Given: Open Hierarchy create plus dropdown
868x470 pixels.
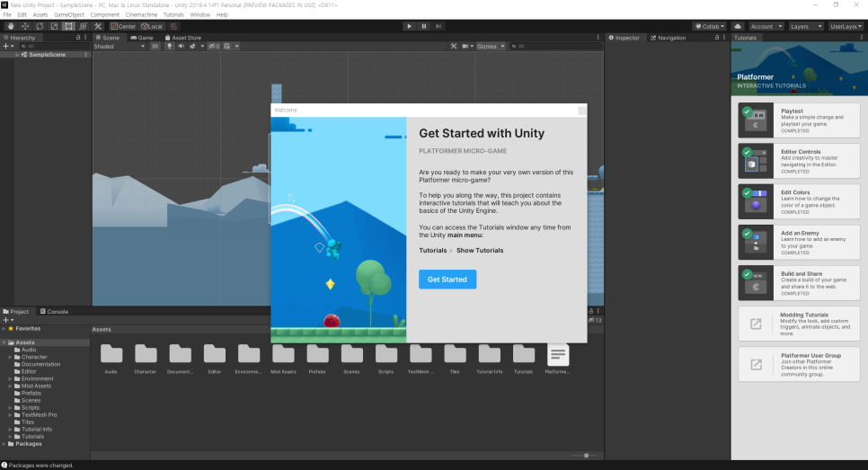Looking at the screenshot, I should click(x=8, y=46).
